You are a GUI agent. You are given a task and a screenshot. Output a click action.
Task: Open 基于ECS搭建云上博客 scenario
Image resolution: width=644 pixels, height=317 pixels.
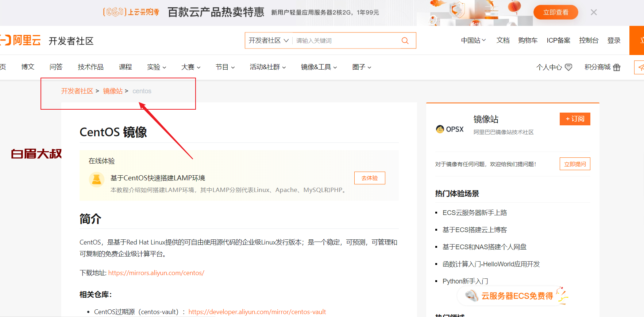[475, 230]
